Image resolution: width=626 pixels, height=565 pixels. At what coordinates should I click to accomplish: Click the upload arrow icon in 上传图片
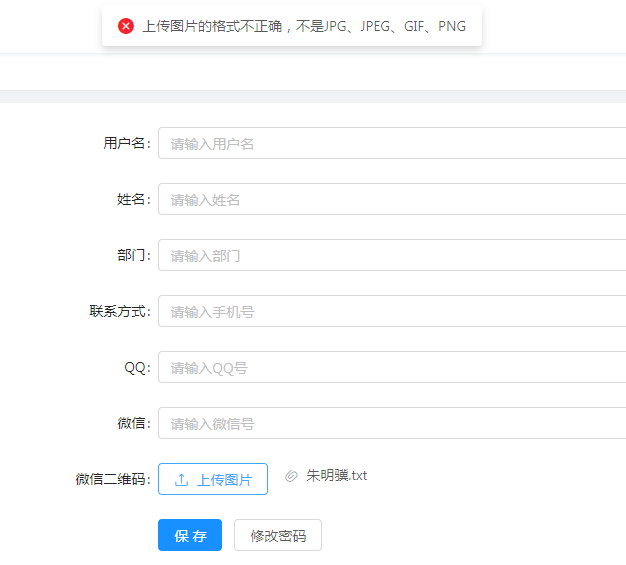point(182,480)
